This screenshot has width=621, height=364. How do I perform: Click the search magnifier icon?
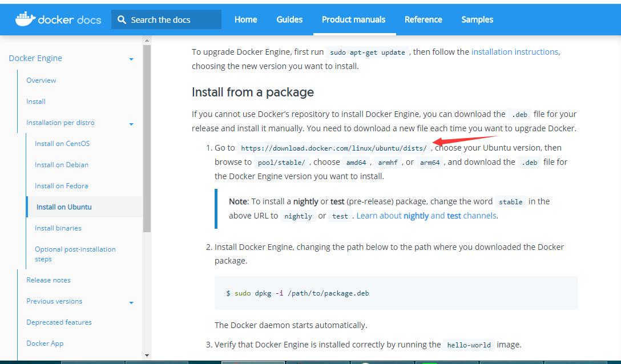(122, 19)
